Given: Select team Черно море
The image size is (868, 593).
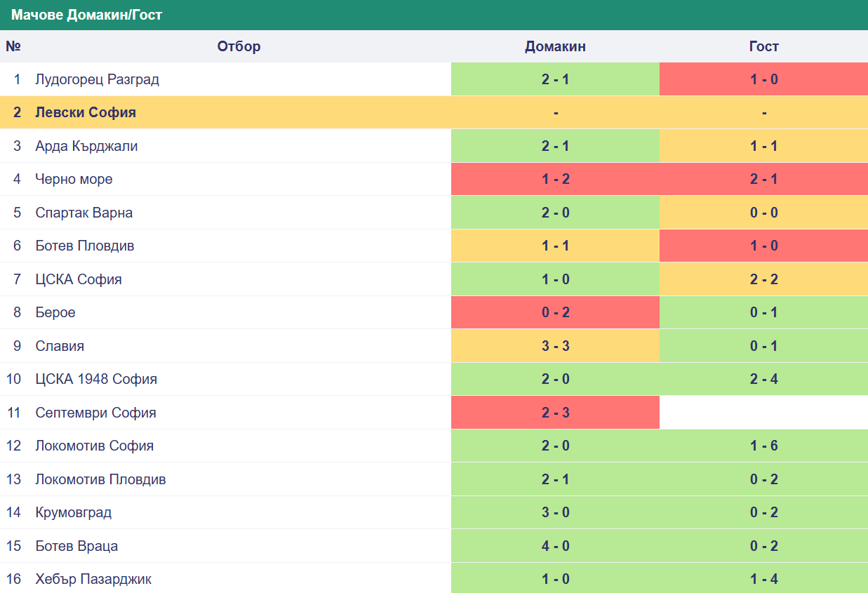Looking at the screenshot, I should [x=74, y=179].
